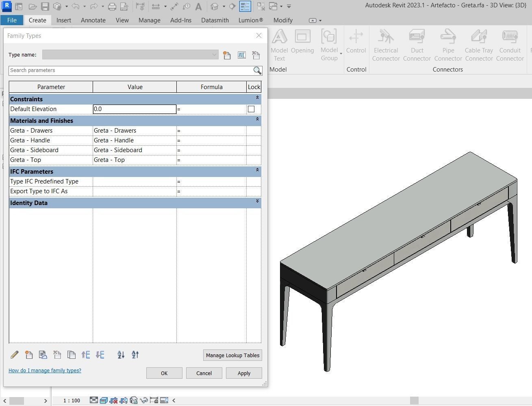Switch to the Manage ribbon tab
This screenshot has width=532, height=406.
point(149,20)
